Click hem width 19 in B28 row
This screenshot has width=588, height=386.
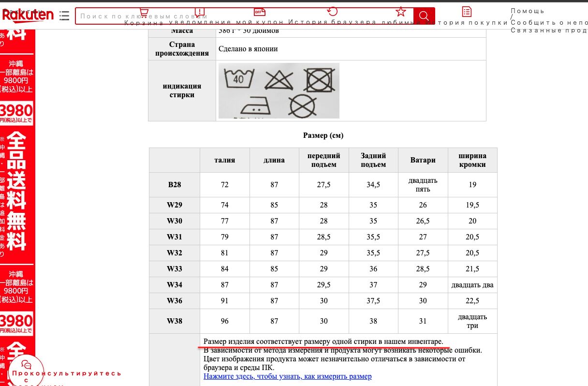coord(472,185)
